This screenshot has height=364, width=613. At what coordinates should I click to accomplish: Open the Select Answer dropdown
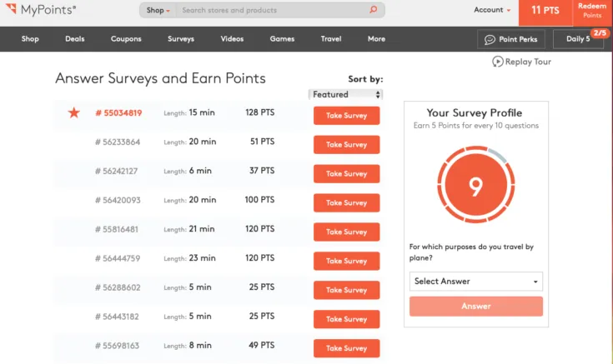[475, 282]
